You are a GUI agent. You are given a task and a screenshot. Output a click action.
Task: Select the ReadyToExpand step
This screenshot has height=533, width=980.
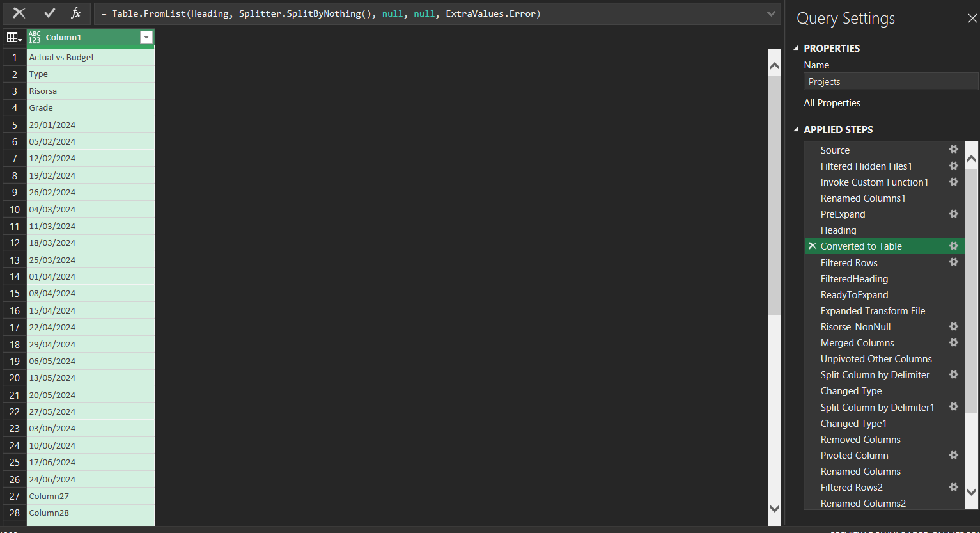(854, 294)
